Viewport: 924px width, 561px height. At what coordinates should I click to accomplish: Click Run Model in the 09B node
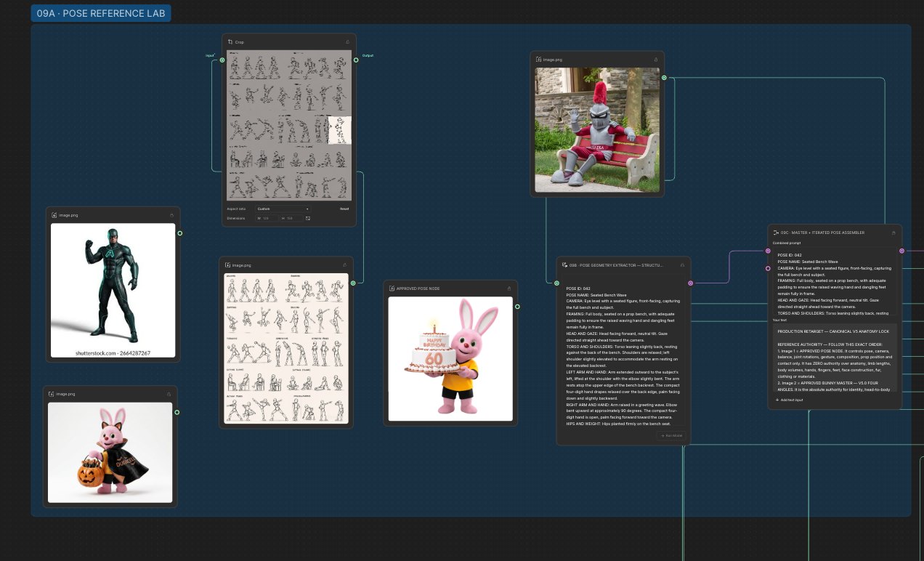pyautogui.click(x=672, y=435)
